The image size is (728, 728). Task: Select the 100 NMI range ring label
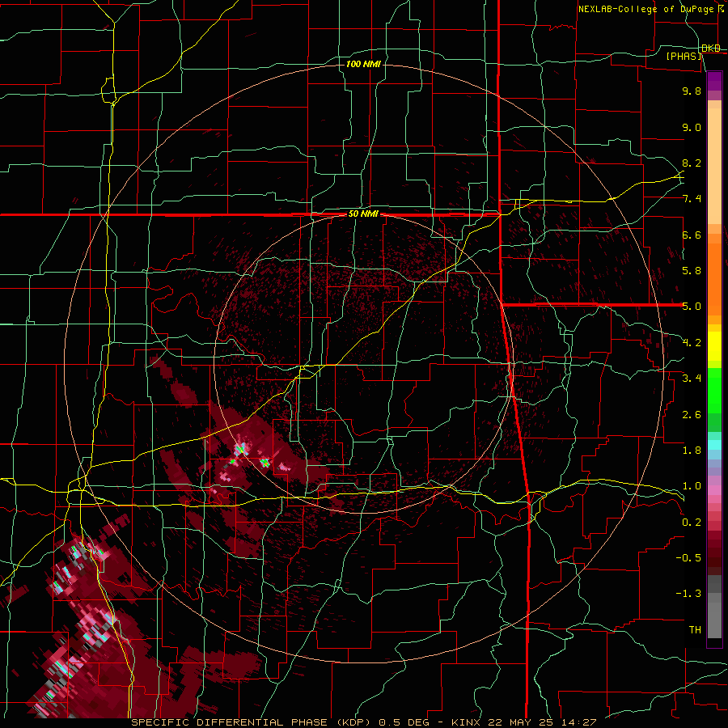click(363, 64)
